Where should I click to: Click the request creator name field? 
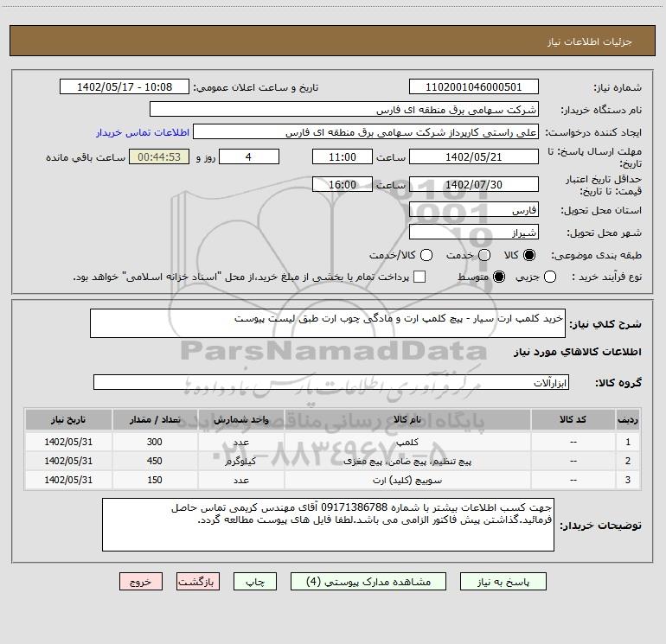pyautogui.click(x=366, y=131)
